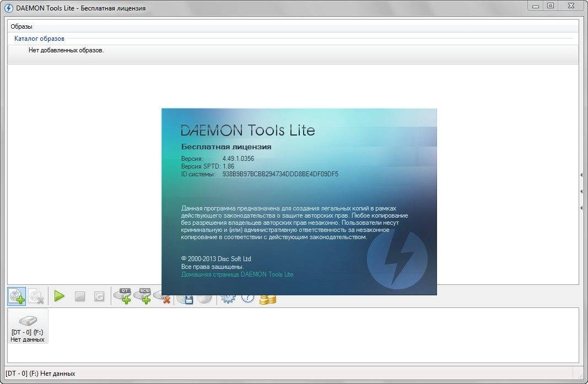This screenshot has width=588, height=384.
Task: Open Preferences via the gear icon
Action: coord(228,299)
